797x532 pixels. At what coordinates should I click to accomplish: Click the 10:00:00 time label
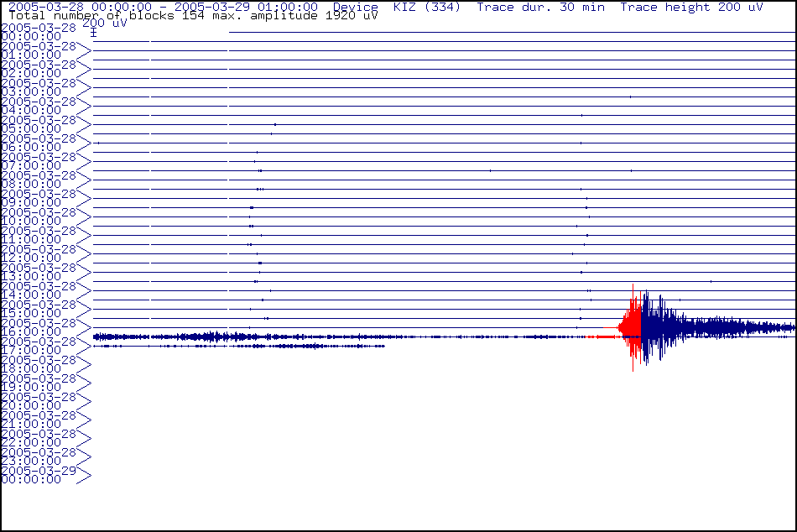31,222
